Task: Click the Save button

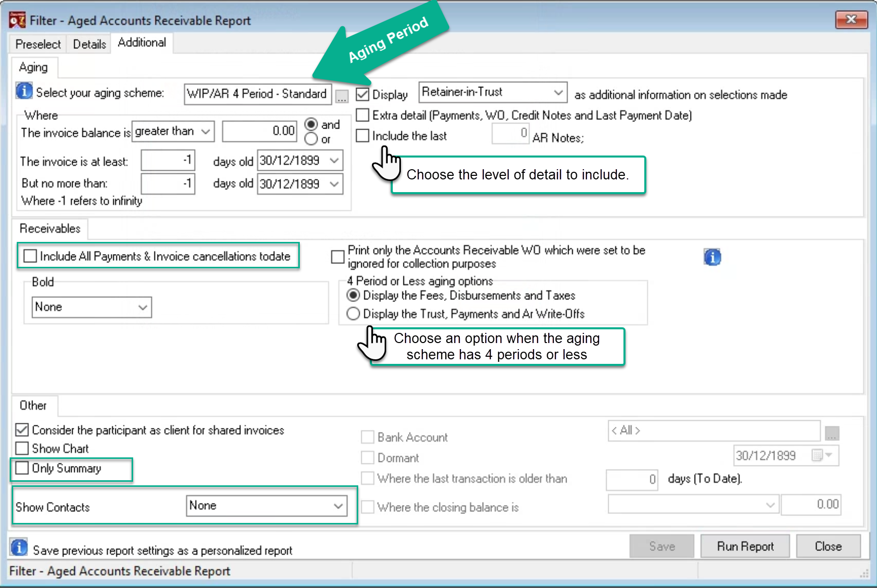Action: point(662,546)
